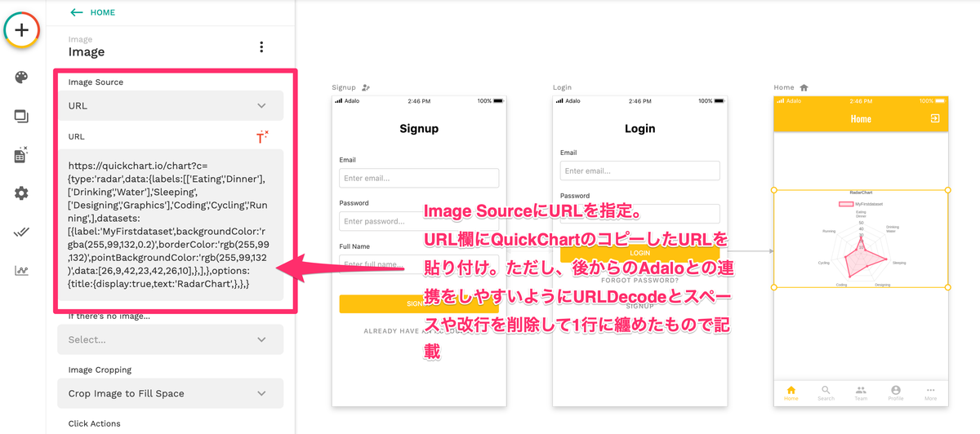Open the Publish double-check icon
Viewport: 980px width, 434px height.
point(21,232)
